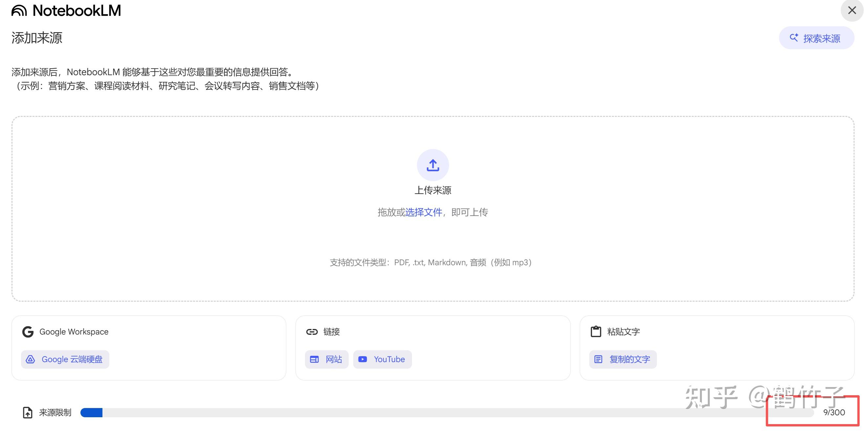Add a 网站 website link source
Viewport: 868px width, 432px height.
click(x=327, y=359)
